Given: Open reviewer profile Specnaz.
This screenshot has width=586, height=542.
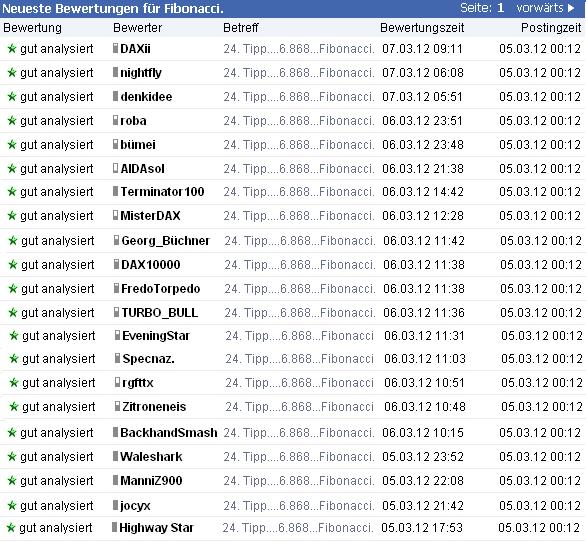Looking at the screenshot, I should (148, 358).
